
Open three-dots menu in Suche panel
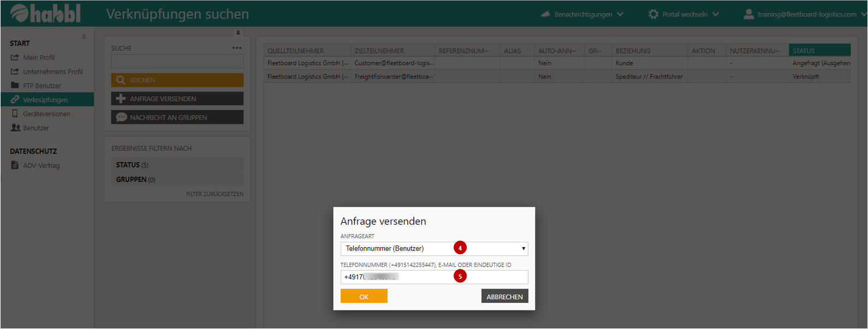(x=236, y=48)
